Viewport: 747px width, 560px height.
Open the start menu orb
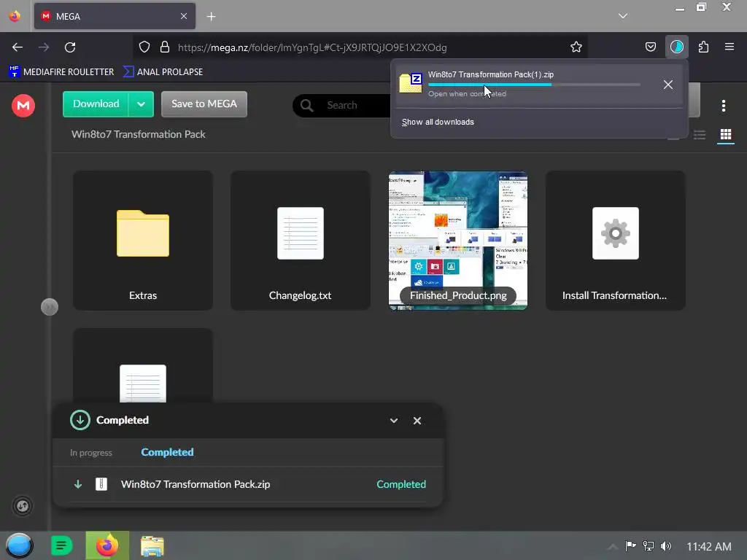pos(19,545)
